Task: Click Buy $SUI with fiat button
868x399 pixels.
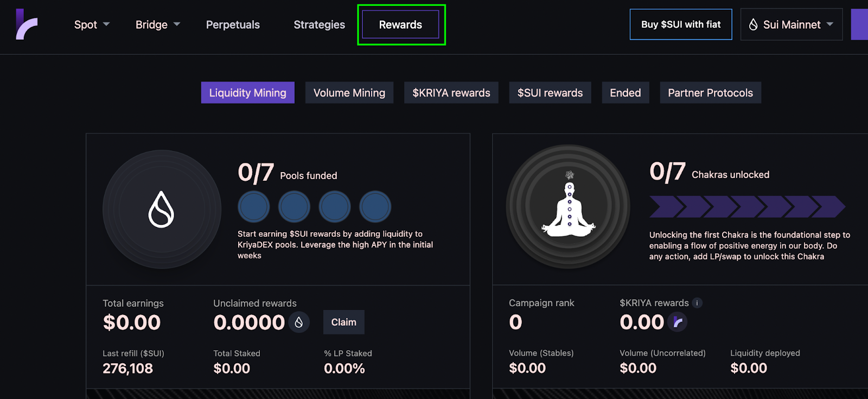Action: click(x=680, y=24)
